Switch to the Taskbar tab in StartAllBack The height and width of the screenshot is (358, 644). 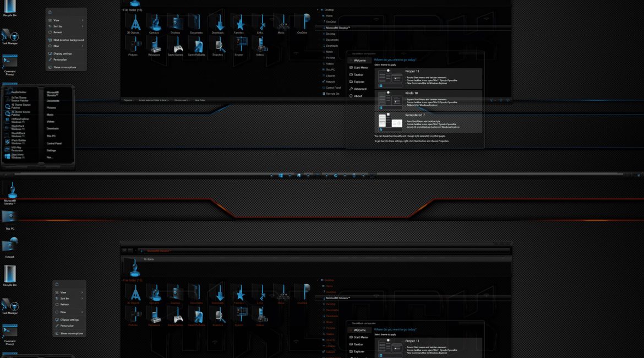(x=359, y=75)
